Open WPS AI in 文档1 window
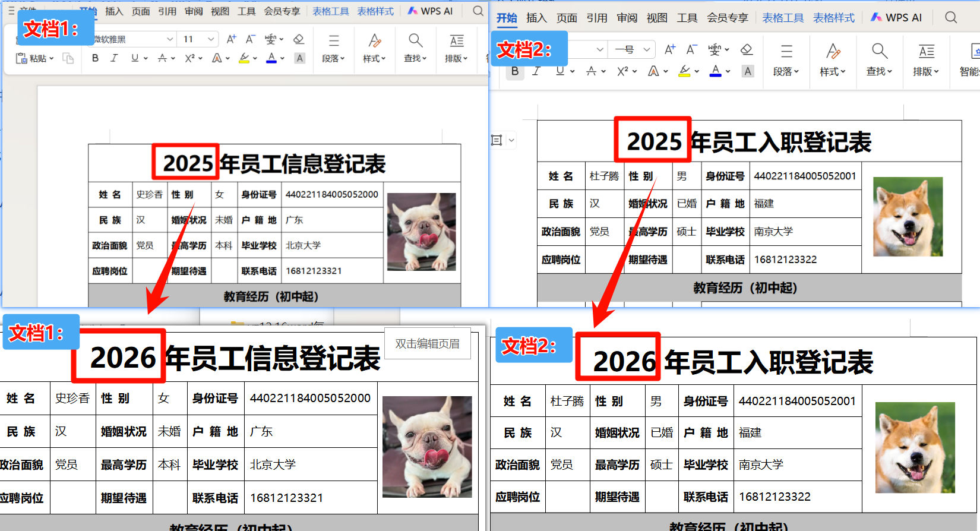The image size is (980, 531). tap(430, 11)
